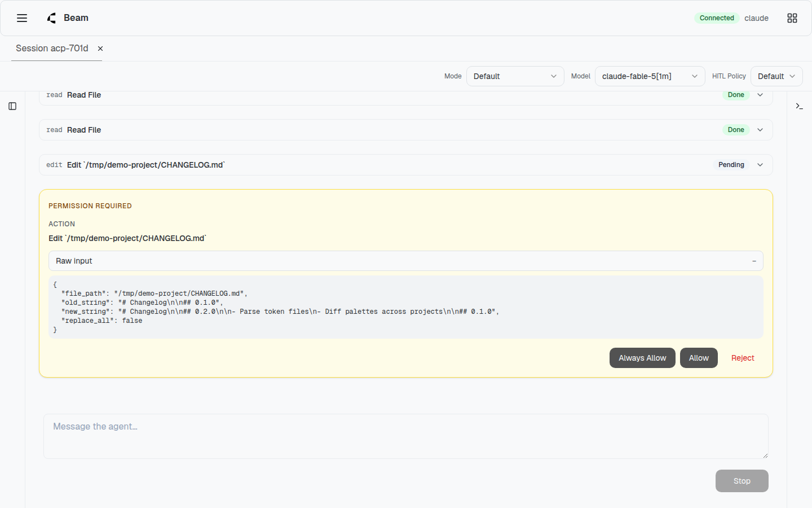This screenshot has height=508, width=812.
Task: Click the Beam app title
Action: 76,18
